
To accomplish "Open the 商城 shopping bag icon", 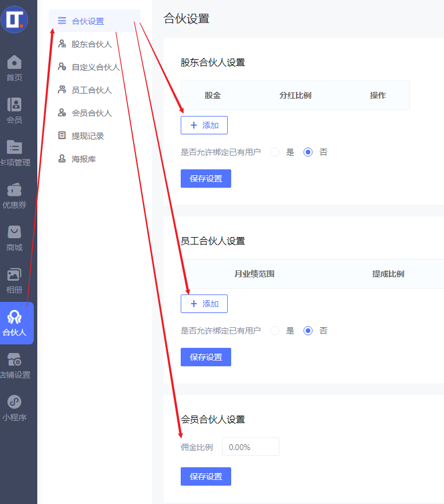I will coord(14,232).
